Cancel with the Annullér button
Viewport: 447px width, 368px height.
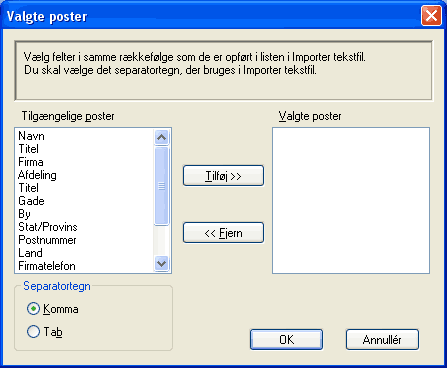pos(382,340)
